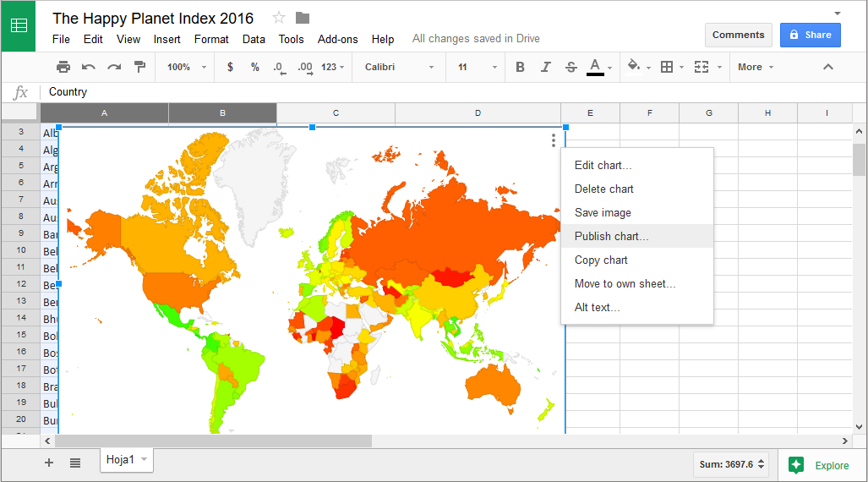868x482 pixels.
Task: Undo the last action
Action: tap(89, 67)
